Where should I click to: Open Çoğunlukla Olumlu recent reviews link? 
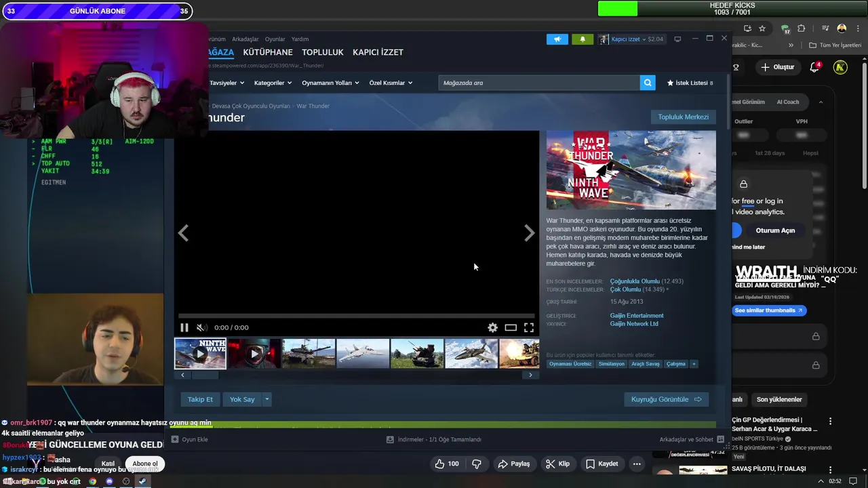pyautogui.click(x=635, y=281)
